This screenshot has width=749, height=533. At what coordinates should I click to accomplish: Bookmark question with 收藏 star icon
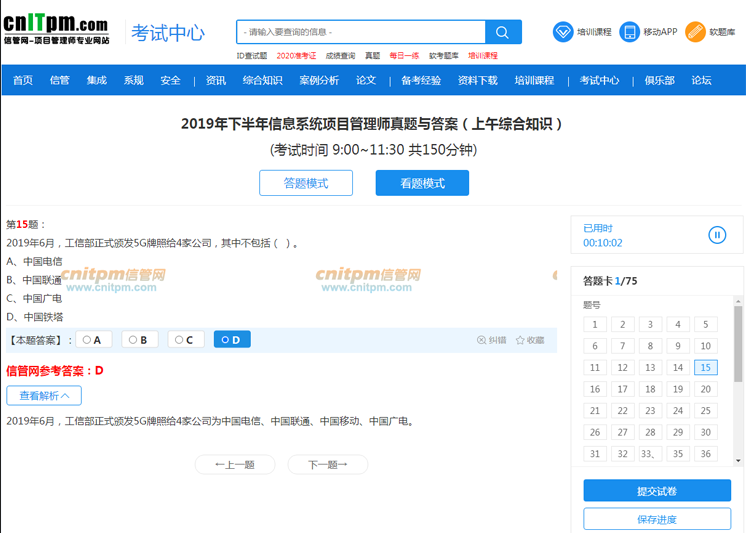click(x=521, y=340)
